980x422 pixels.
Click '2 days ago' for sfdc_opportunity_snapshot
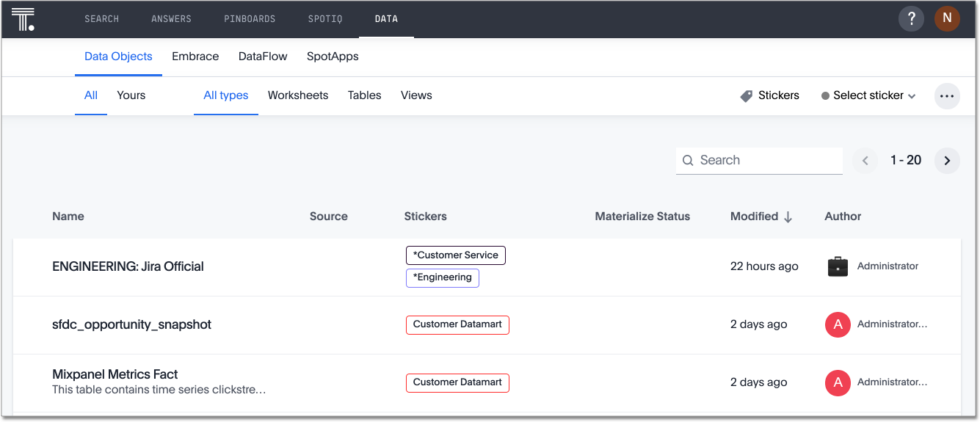[x=759, y=324]
